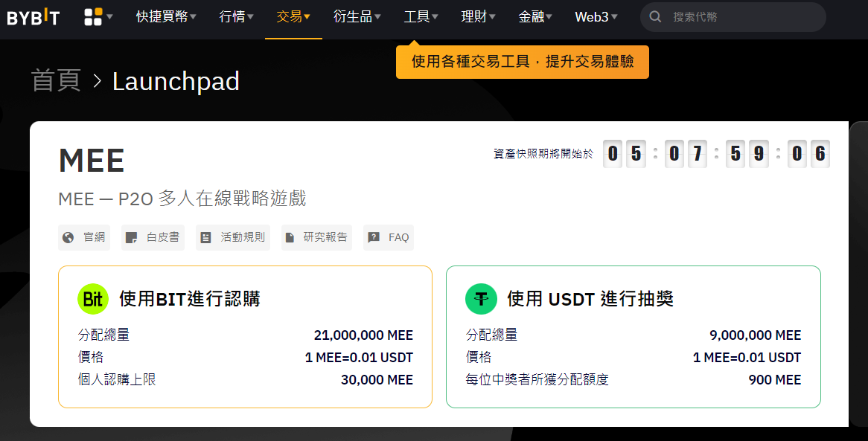Click the MEE project title
Viewport: 868px width, 441px height.
92,161
